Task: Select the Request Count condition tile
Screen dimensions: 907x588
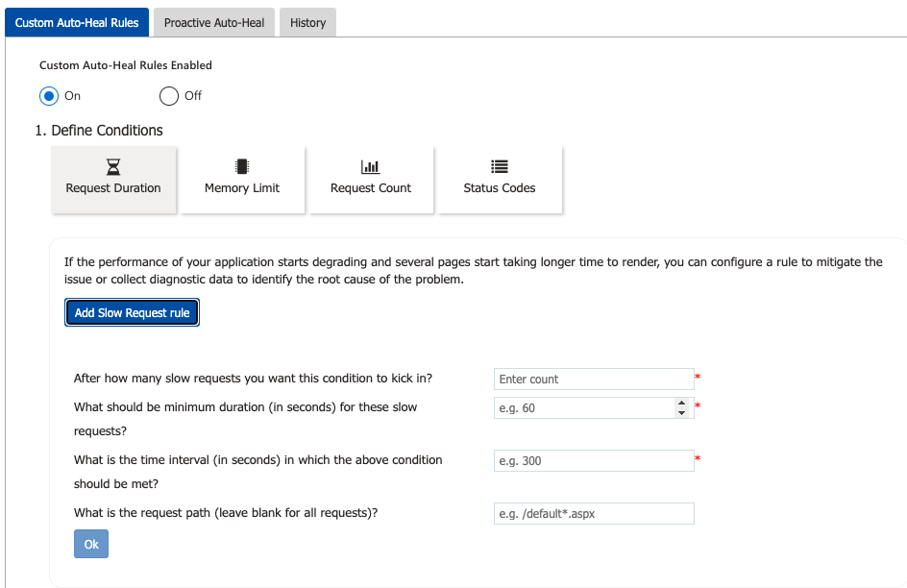Action: point(370,180)
